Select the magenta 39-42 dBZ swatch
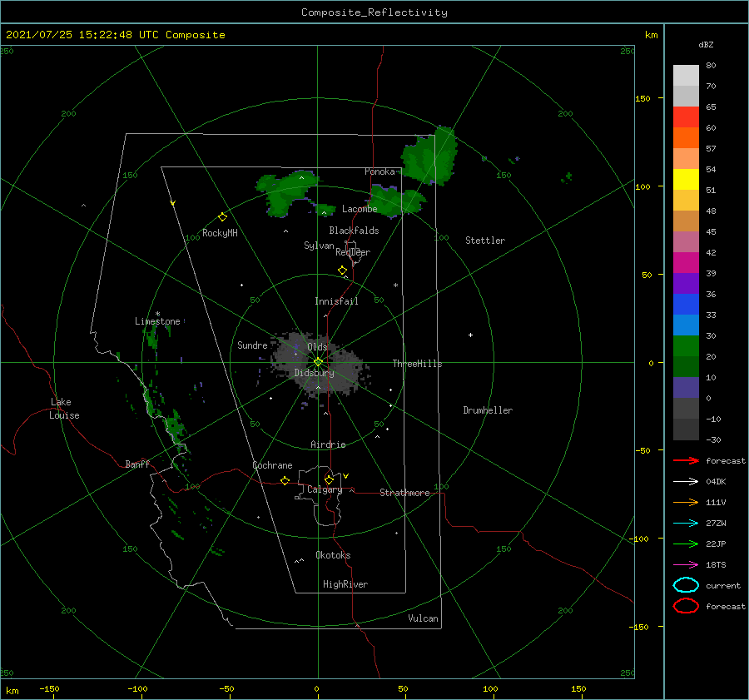 click(686, 263)
